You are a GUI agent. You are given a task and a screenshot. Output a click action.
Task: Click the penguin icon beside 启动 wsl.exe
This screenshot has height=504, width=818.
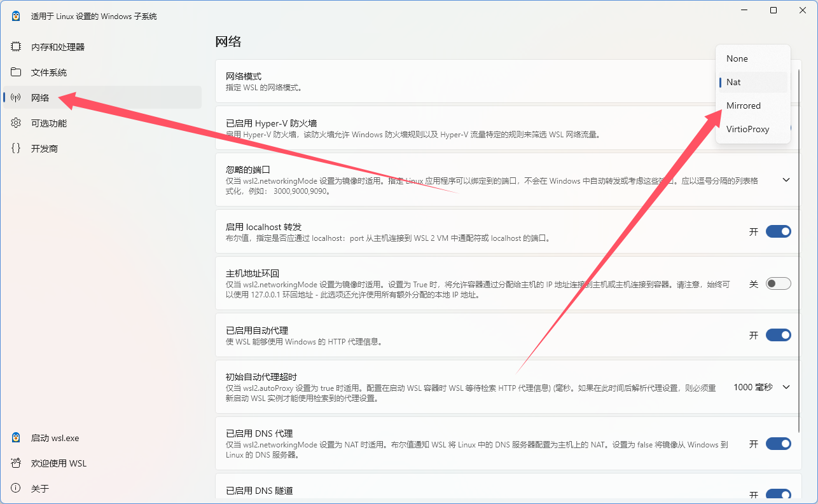(16, 438)
